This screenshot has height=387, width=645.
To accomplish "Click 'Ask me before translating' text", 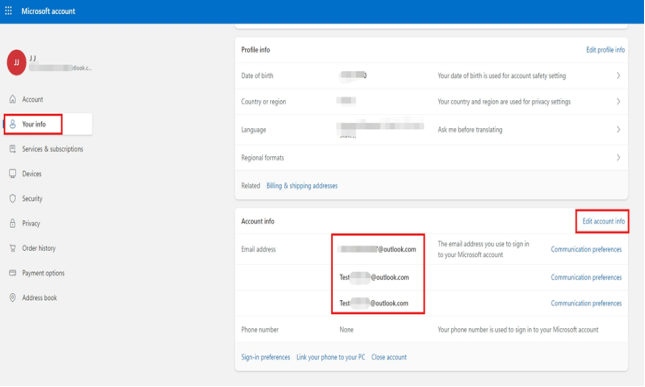I will (x=470, y=130).
